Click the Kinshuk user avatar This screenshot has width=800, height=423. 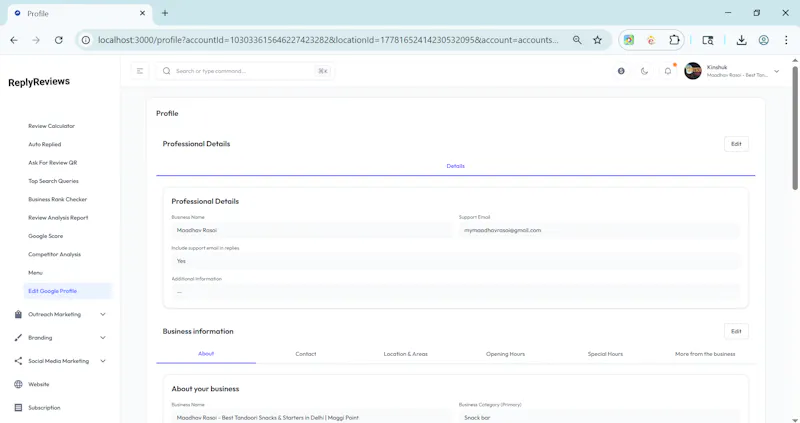[693, 71]
